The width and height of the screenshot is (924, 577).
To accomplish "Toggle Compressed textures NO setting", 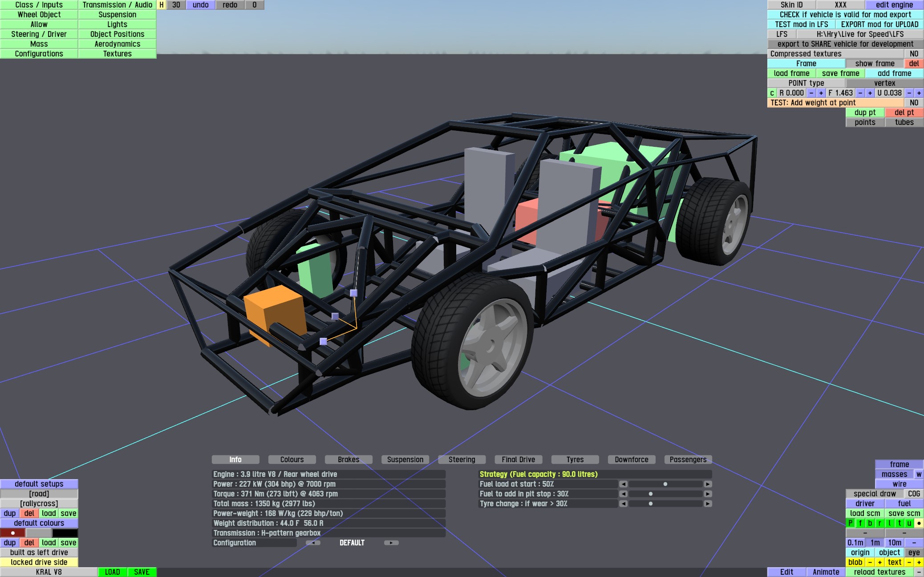I will pos(914,54).
